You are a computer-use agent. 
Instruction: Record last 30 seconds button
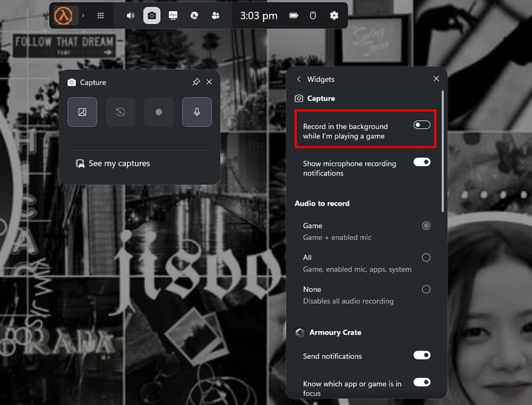click(x=120, y=112)
